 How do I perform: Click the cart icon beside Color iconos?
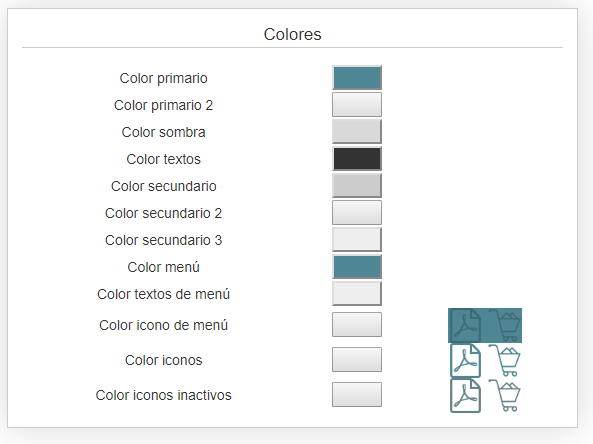505,360
